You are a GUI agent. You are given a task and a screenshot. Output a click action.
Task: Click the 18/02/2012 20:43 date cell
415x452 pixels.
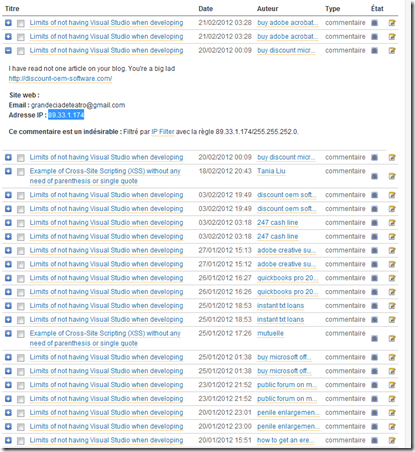coord(225,171)
